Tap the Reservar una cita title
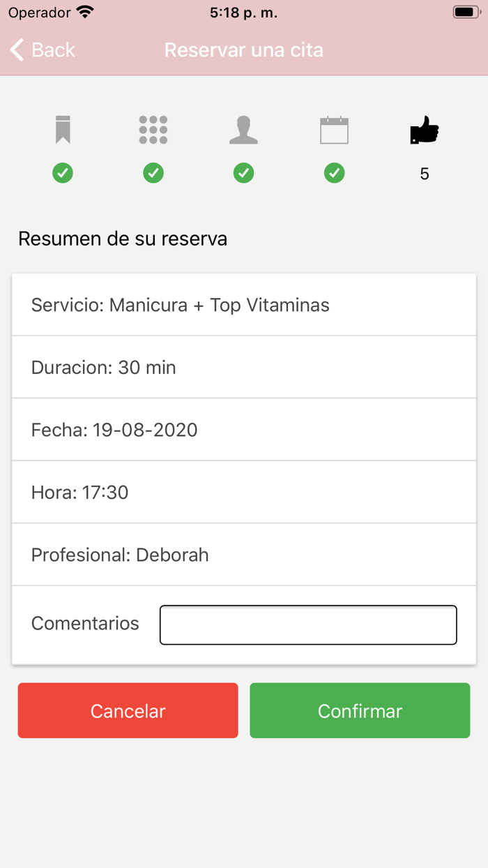The height and width of the screenshot is (868, 488). tap(243, 50)
